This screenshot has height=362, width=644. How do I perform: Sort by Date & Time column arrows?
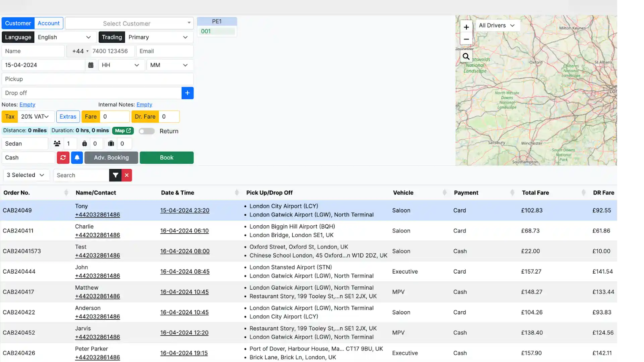(237, 193)
